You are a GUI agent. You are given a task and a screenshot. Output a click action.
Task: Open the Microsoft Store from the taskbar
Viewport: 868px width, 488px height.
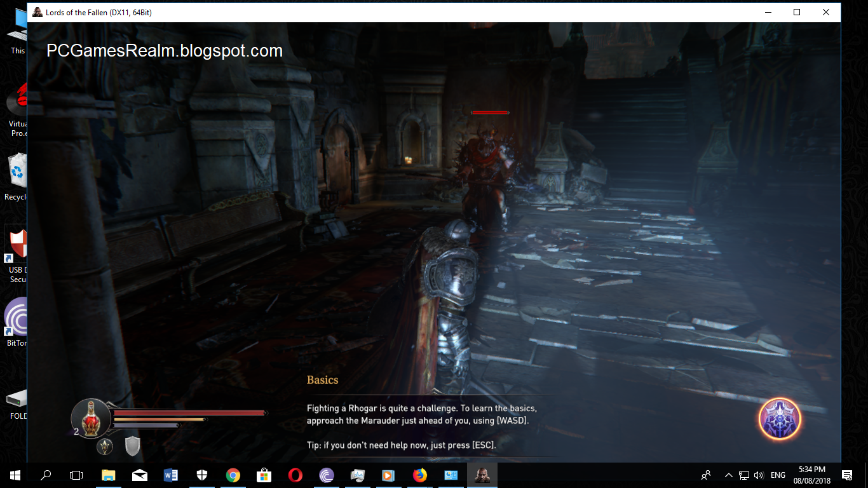point(264,475)
